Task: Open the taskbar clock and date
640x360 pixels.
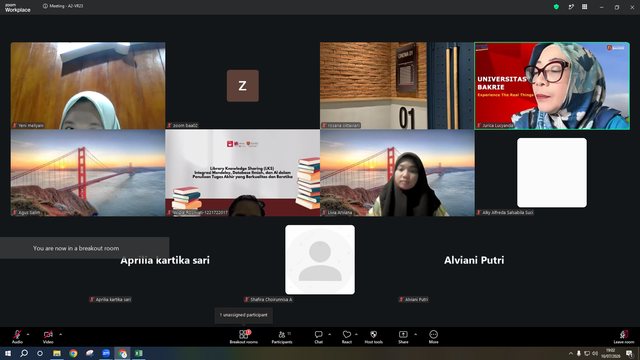Action: point(610,353)
